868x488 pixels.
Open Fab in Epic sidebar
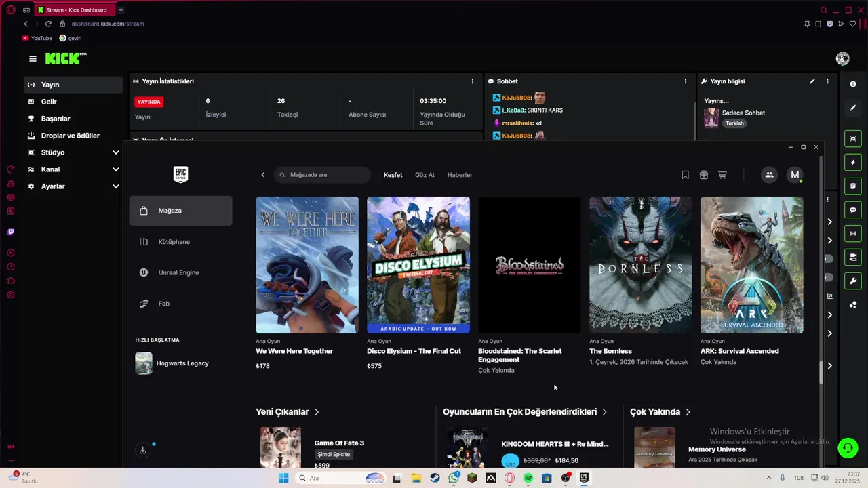tap(180, 304)
